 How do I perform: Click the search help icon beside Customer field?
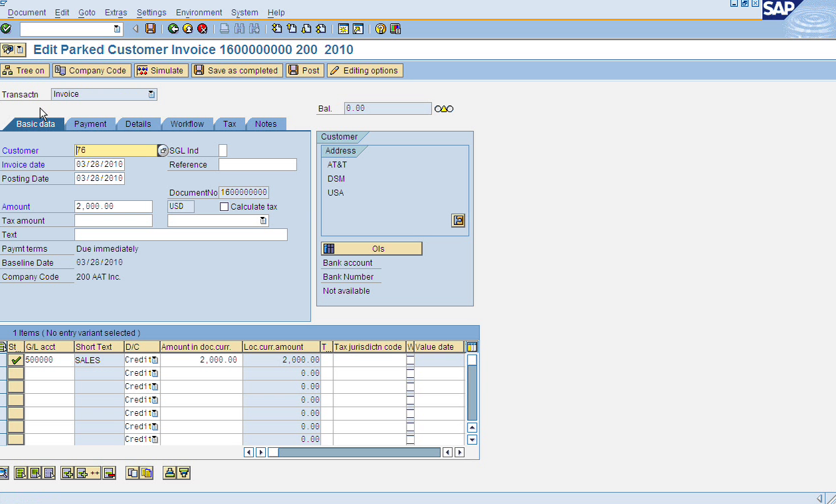point(162,151)
